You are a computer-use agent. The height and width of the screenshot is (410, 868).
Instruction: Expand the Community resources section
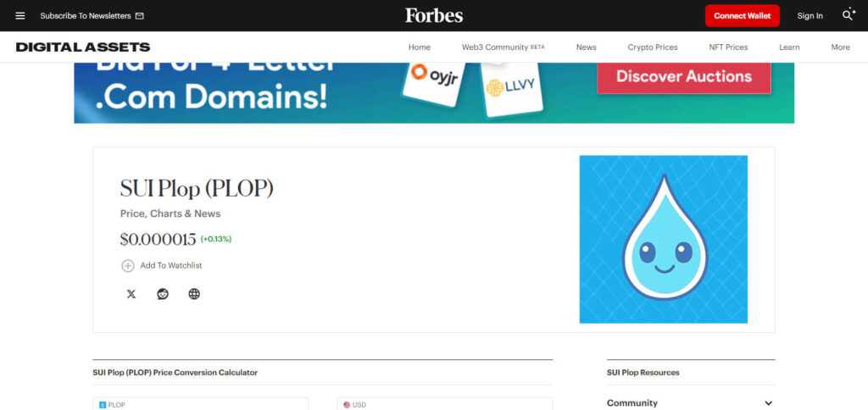[690, 403]
